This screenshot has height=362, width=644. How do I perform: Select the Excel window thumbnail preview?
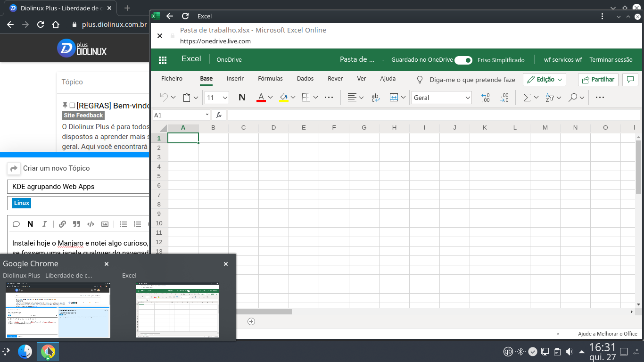click(x=177, y=310)
